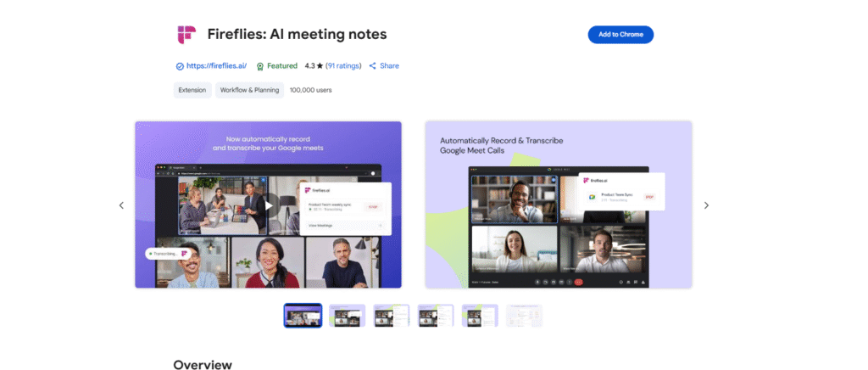
Task: Open the 91 ratings link
Action: coord(342,66)
